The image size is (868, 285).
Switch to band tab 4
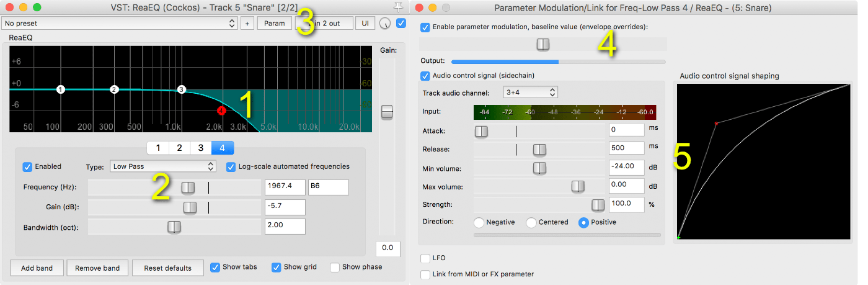[x=222, y=148]
